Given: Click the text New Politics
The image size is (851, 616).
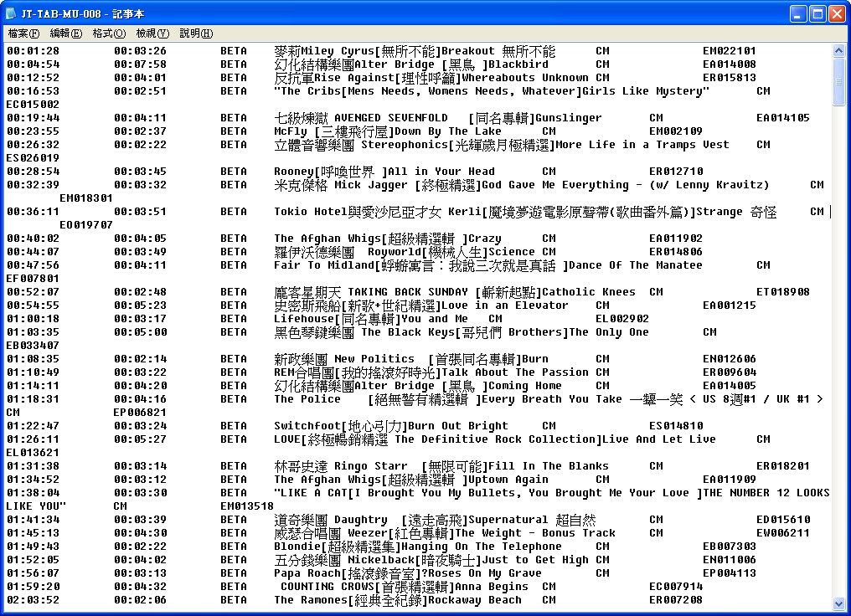Looking at the screenshot, I should (374, 359).
